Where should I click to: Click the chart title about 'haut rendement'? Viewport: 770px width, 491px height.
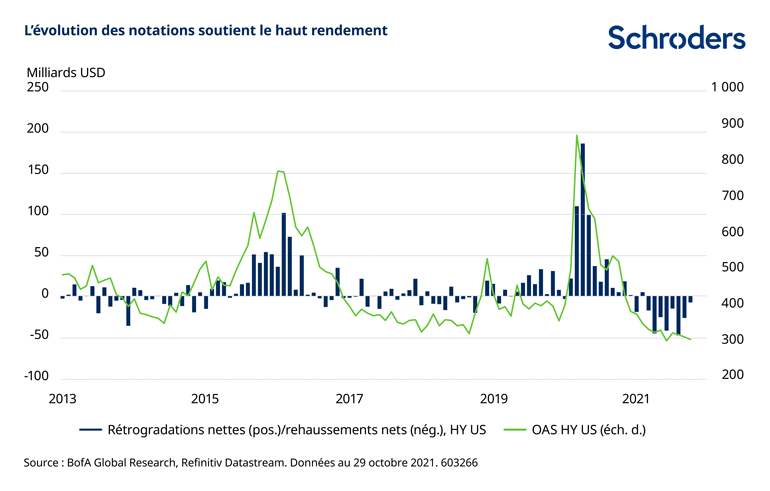click(x=205, y=30)
